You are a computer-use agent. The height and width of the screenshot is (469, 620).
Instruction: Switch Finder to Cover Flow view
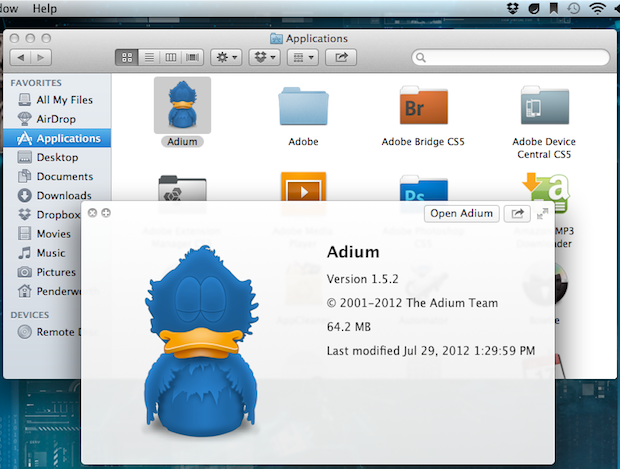(193, 58)
